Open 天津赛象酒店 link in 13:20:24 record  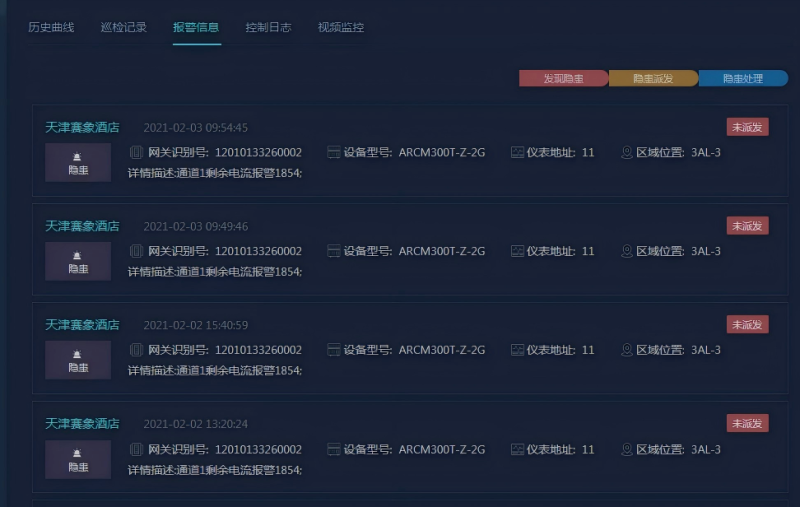click(82, 424)
